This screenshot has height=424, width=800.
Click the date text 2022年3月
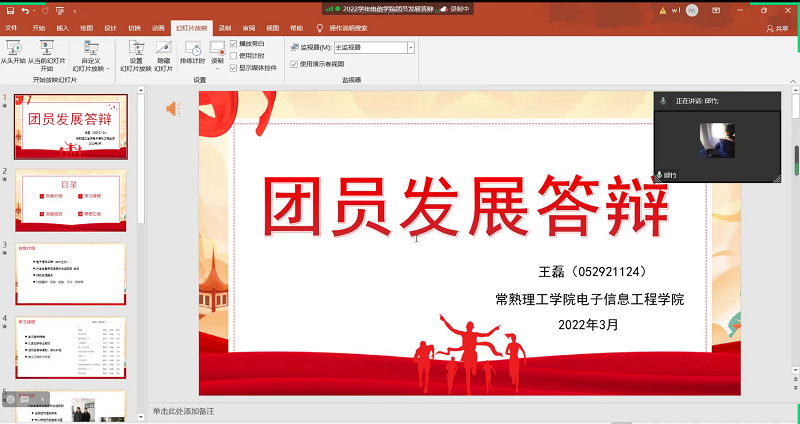(x=588, y=325)
